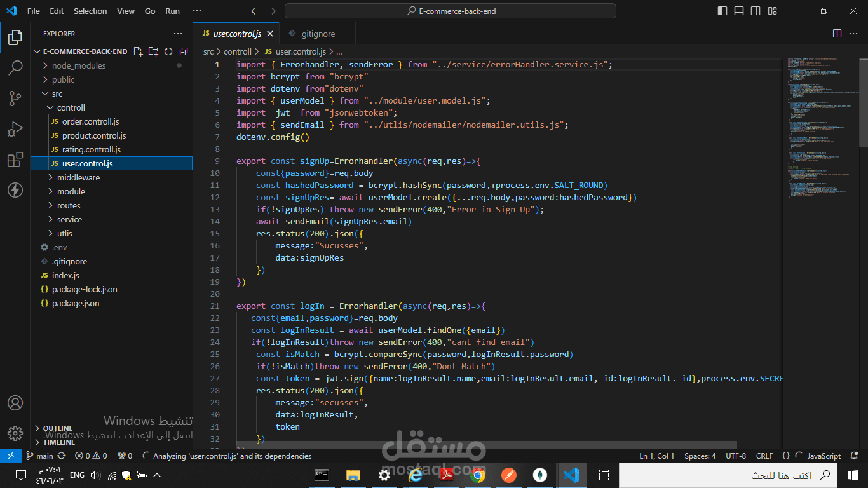Open the View menu
Screen dimensions: 868x488
126,11
